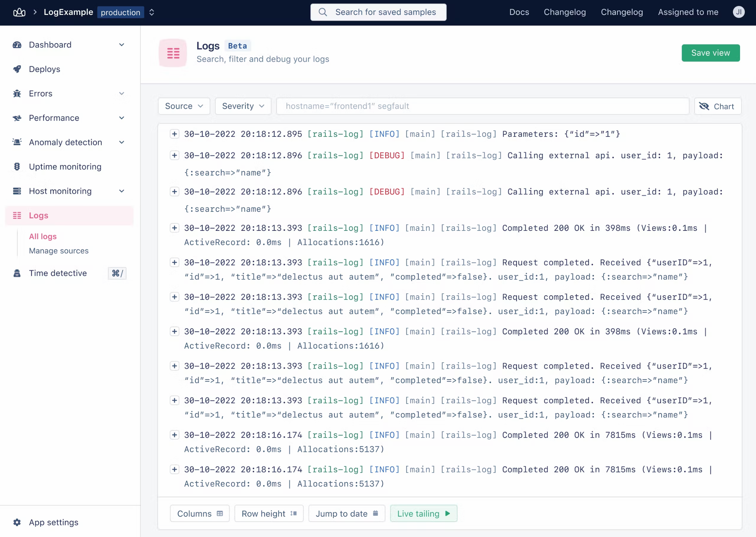Click the Uptime monitoring traffic-light icon
The height and width of the screenshot is (537, 756).
click(17, 167)
